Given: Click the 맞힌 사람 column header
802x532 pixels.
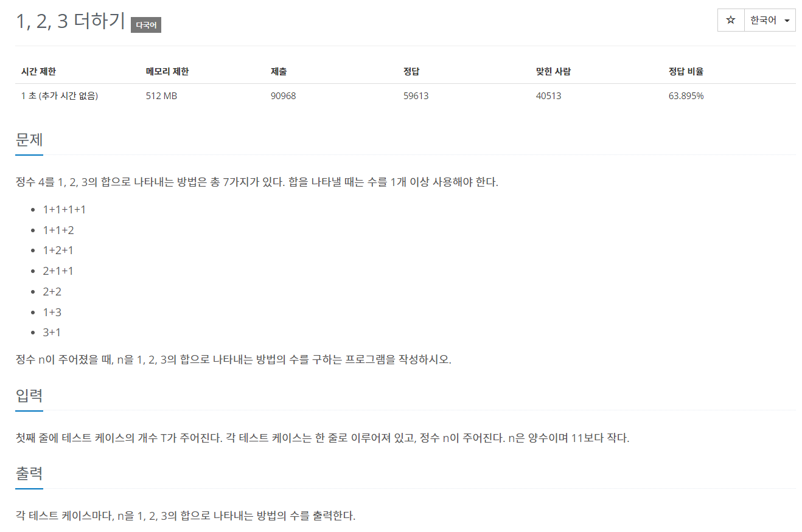Looking at the screenshot, I should click(x=553, y=72).
